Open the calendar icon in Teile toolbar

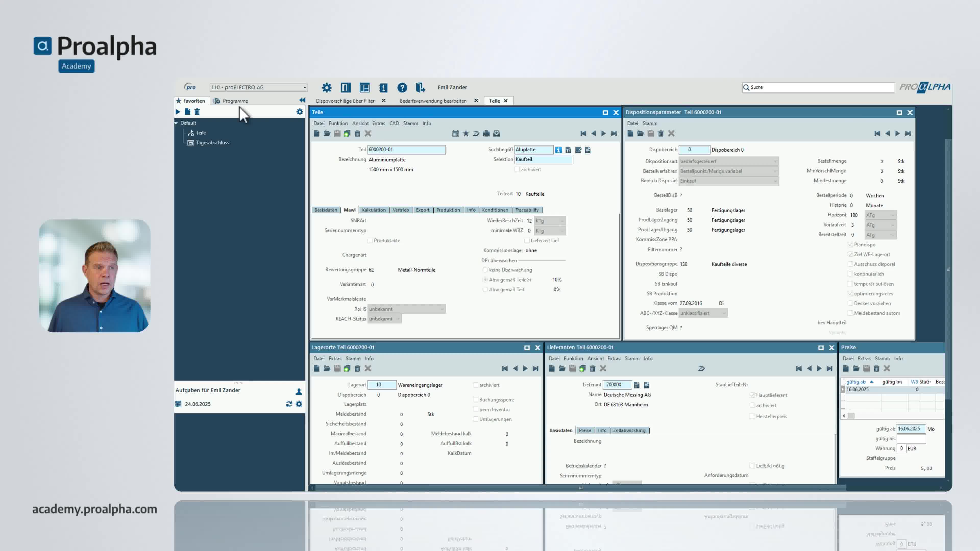pyautogui.click(x=455, y=133)
